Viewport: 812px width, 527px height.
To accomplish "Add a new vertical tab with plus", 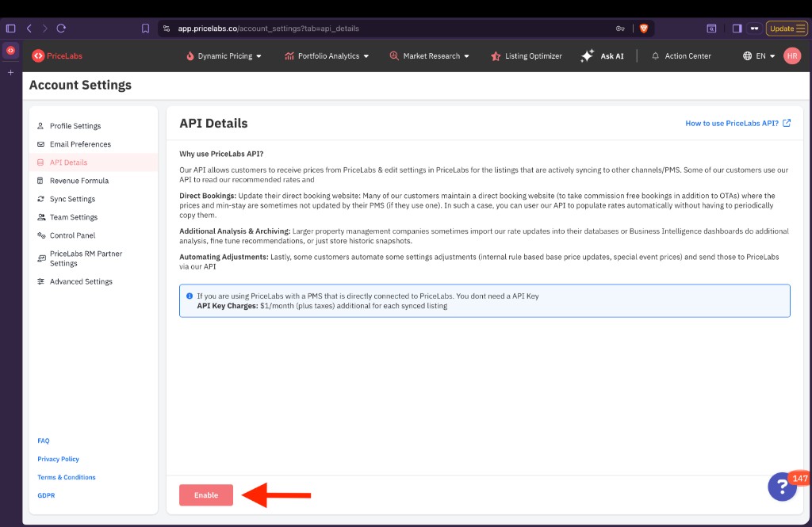I will pyautogui.click(x=10, y=72).
